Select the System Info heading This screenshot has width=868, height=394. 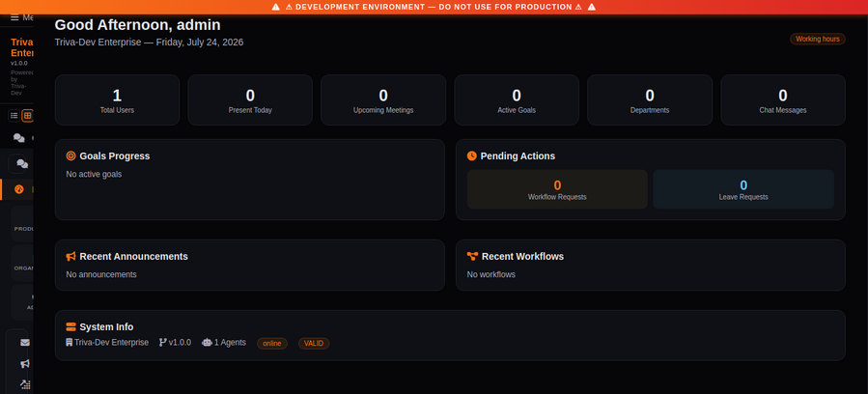coord(106,326)
